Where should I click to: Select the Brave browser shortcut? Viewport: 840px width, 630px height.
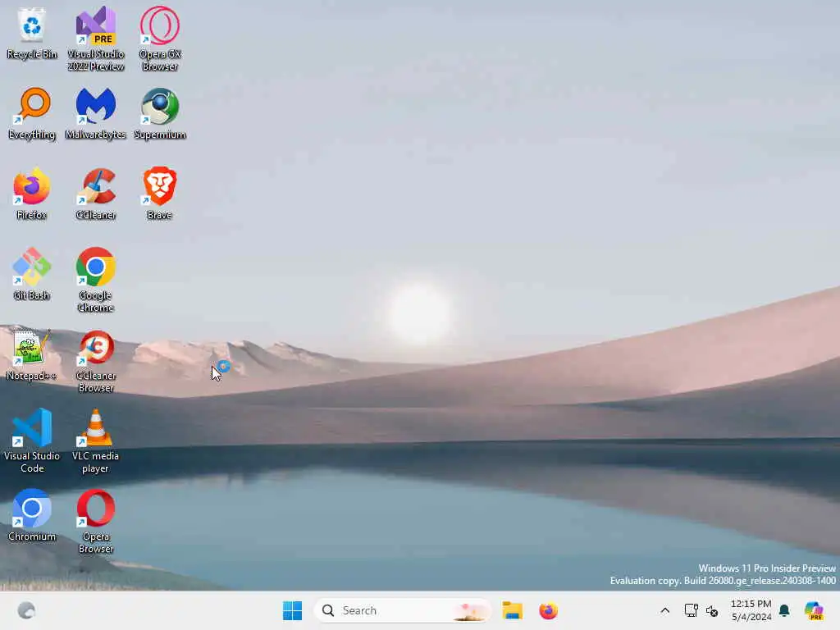160,194
